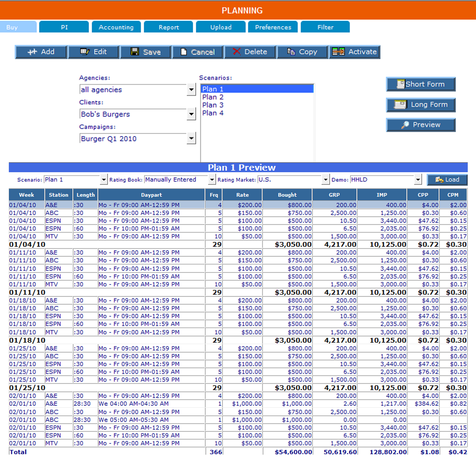Click the Load button icon
This screenshot has width=476, height=462.
(439, 180)
